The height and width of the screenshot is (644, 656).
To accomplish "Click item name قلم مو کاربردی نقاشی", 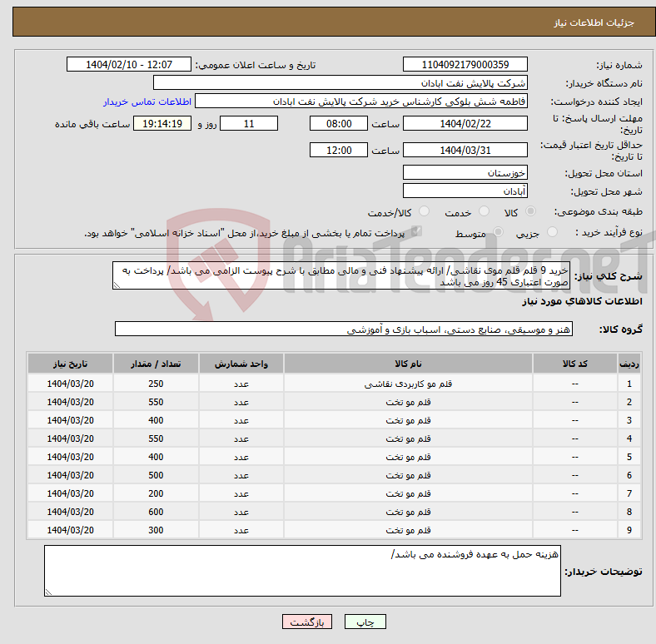I will [408, 384].
